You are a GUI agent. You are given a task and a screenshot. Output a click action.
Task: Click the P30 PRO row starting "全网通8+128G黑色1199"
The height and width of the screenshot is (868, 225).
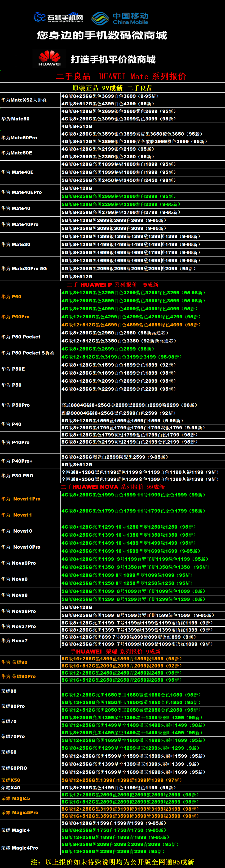(x=143, y=472)
